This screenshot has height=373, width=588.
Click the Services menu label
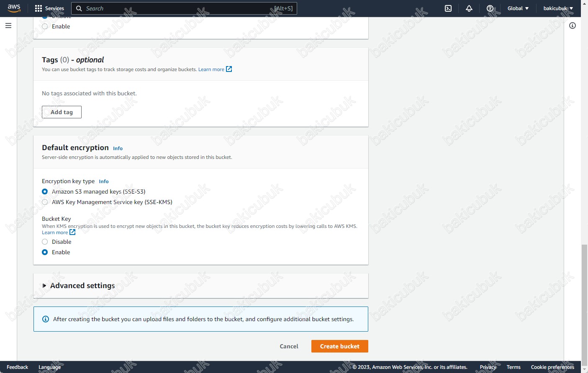coord(54,8)
